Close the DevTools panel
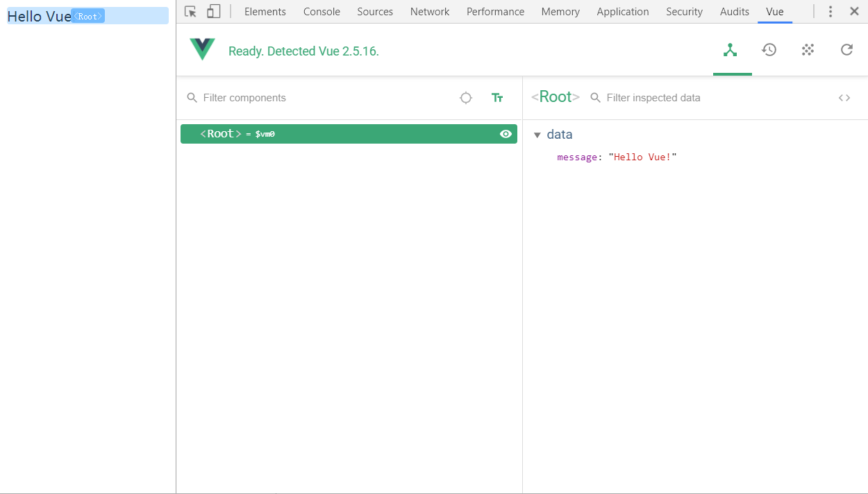The height and width of the screenshot is (494, 868). [x=854, y=11]
